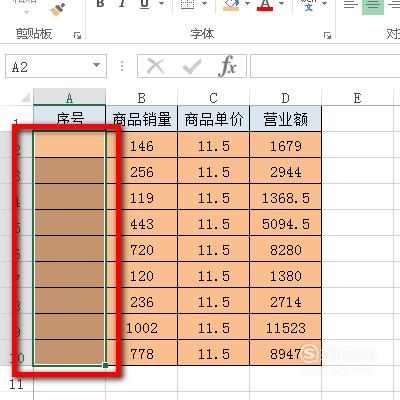Select the cell containing 11523
Image resolution: width=400 pixels, height=400 pixels.
click(x=286, y=327)
